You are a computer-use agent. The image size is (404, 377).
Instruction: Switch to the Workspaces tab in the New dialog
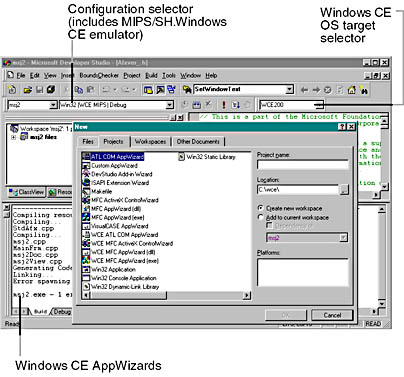[150, 142]
